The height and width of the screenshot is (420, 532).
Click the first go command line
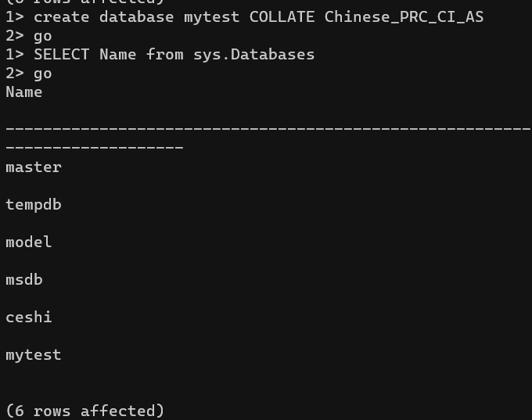point(29,36)
